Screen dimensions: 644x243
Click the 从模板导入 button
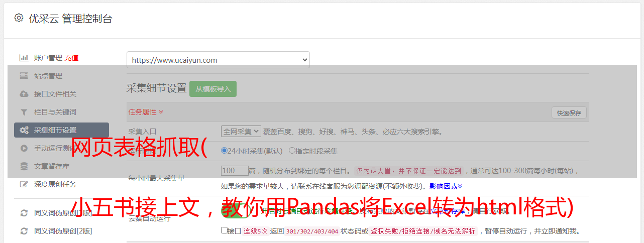(x=213, y=89)
